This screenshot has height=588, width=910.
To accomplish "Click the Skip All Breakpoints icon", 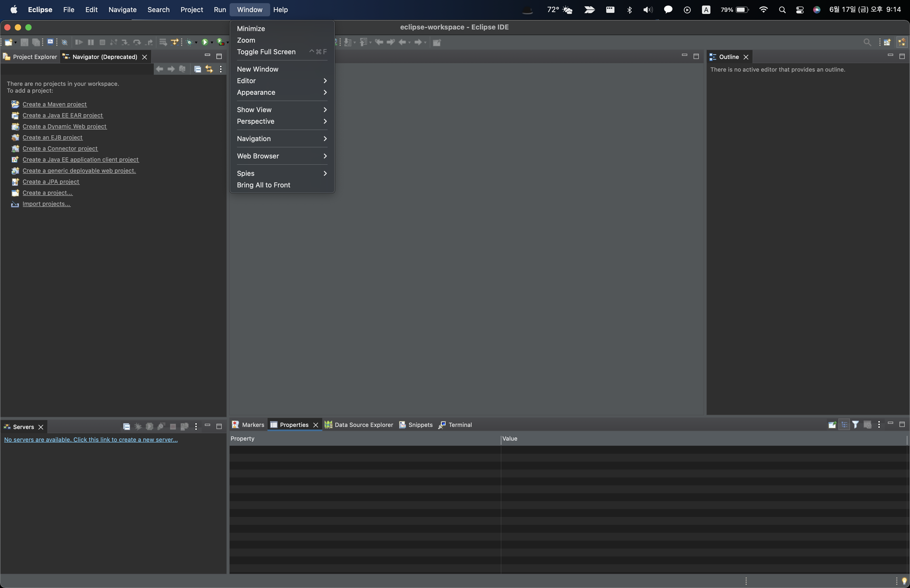I will pyautogui.click(x=65, y=42).
